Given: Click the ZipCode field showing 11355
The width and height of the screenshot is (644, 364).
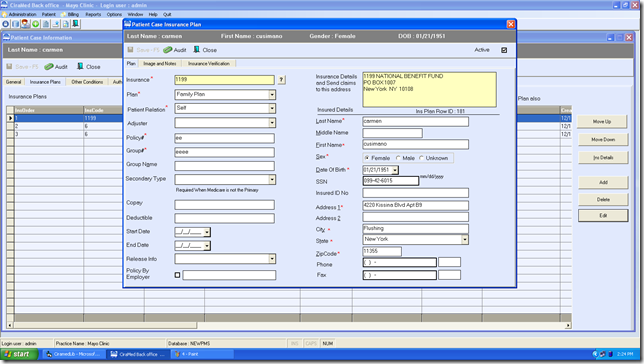Looking at the screenshot, I should [x=382, y=251].
